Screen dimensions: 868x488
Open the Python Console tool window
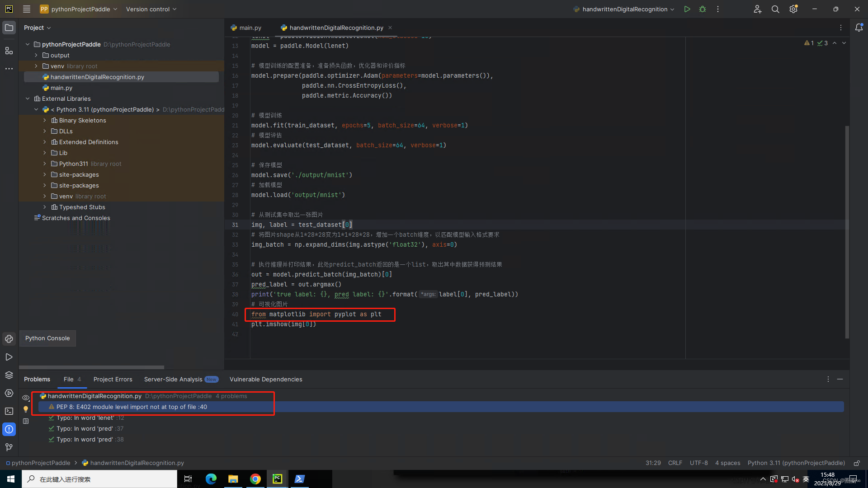pyautogui.click(x=9, y=339)
